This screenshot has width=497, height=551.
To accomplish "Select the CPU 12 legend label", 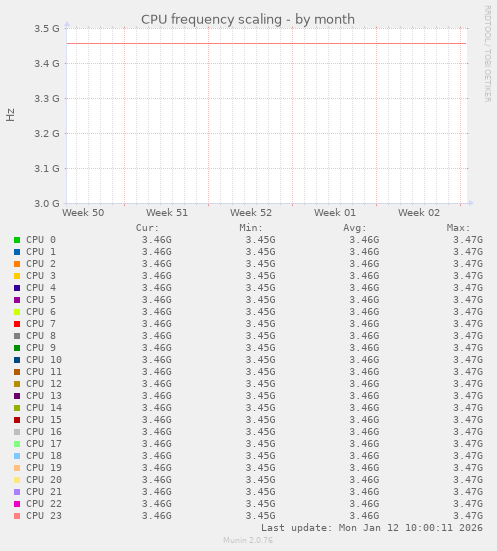I will coord(44,384).
